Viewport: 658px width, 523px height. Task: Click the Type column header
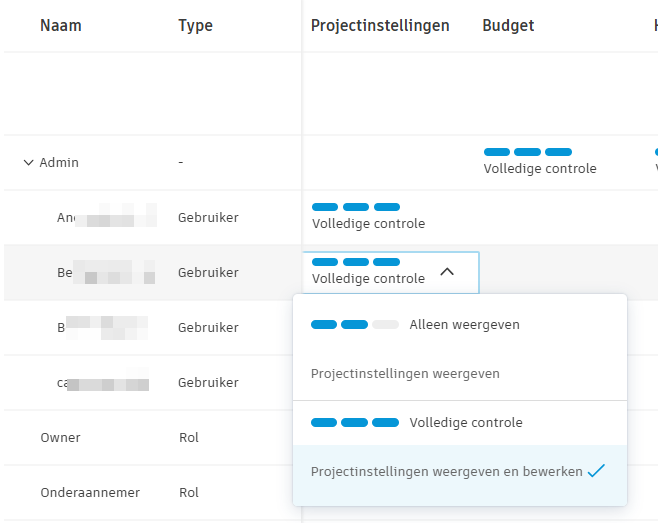tap(195, 26)
